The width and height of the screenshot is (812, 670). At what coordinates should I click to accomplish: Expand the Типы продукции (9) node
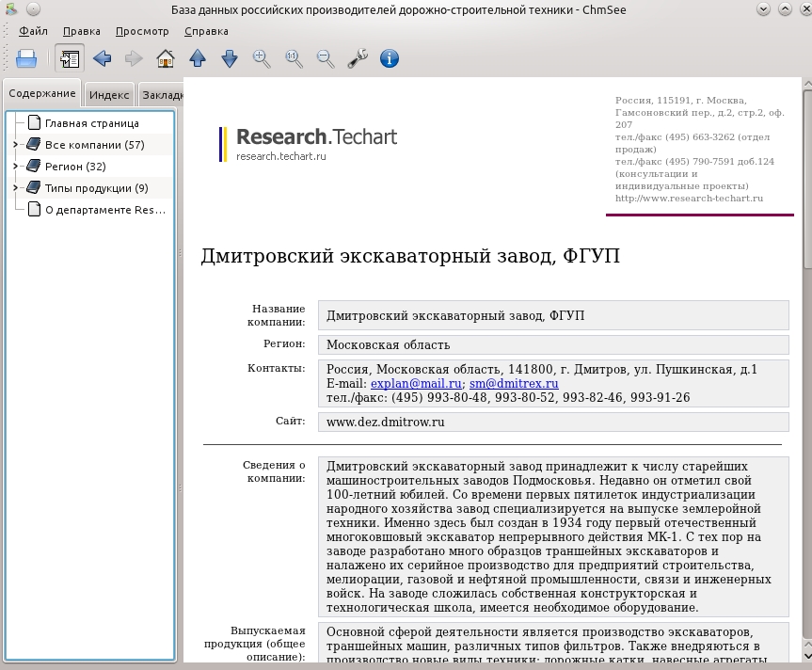tap(15, 188)
